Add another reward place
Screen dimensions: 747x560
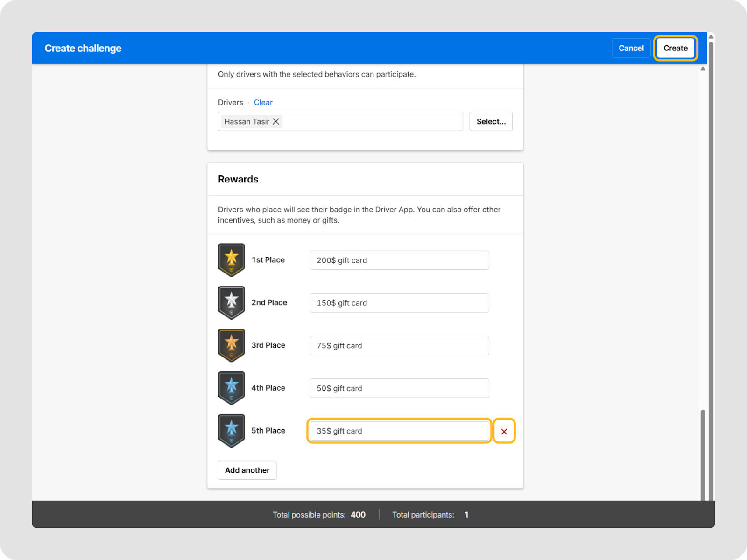point(247,470)
